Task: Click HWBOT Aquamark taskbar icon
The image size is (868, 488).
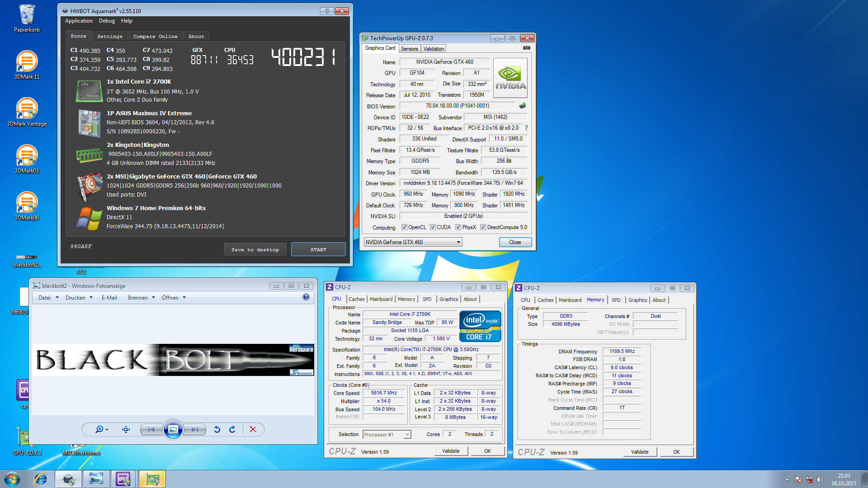Action: [68, 479]
